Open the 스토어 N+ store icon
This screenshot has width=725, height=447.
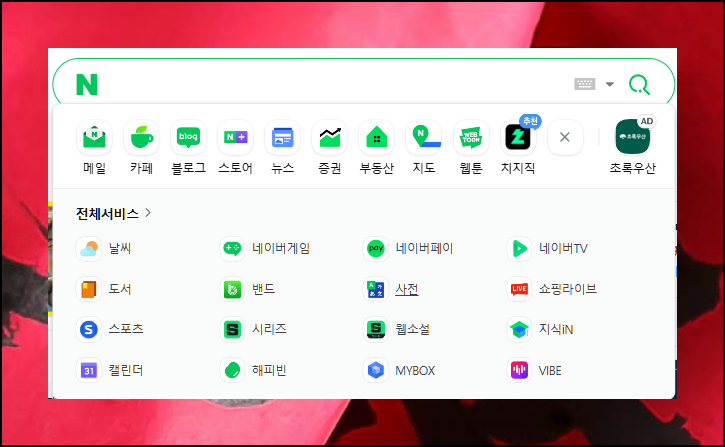(235, 137)
